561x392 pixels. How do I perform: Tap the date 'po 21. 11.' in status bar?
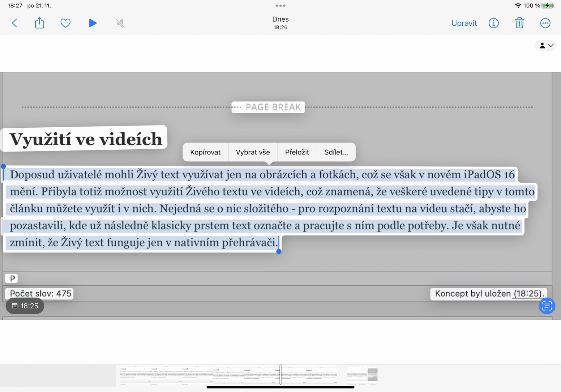pos(39,5)
